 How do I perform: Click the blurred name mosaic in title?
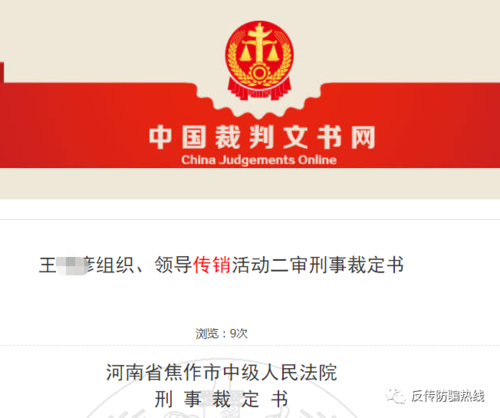(71, 266)
